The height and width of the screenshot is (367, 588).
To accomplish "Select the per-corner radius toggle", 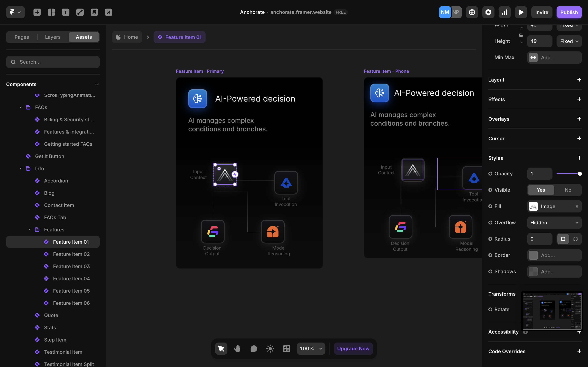I will (575, 239).
